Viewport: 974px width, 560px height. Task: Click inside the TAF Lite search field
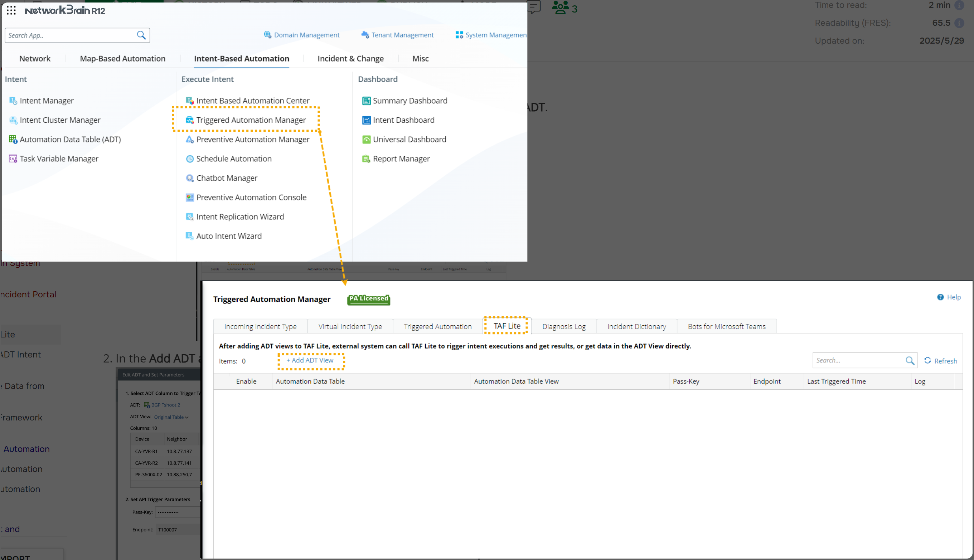tap(858, 360)
